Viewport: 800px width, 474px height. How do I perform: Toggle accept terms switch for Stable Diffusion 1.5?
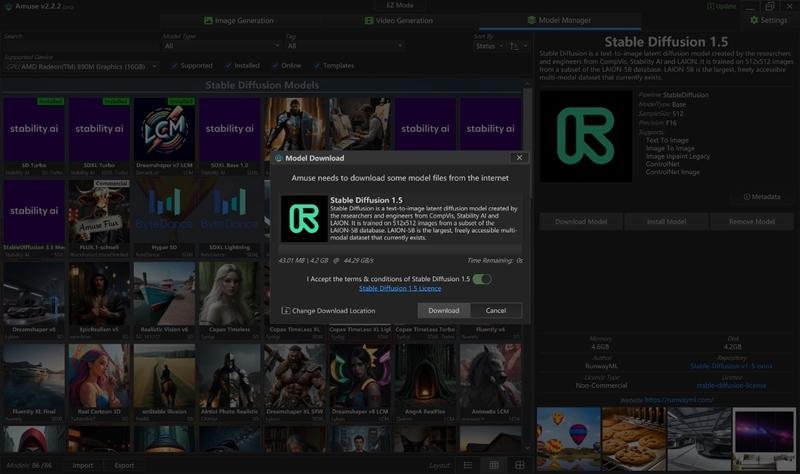coord(482,279)
